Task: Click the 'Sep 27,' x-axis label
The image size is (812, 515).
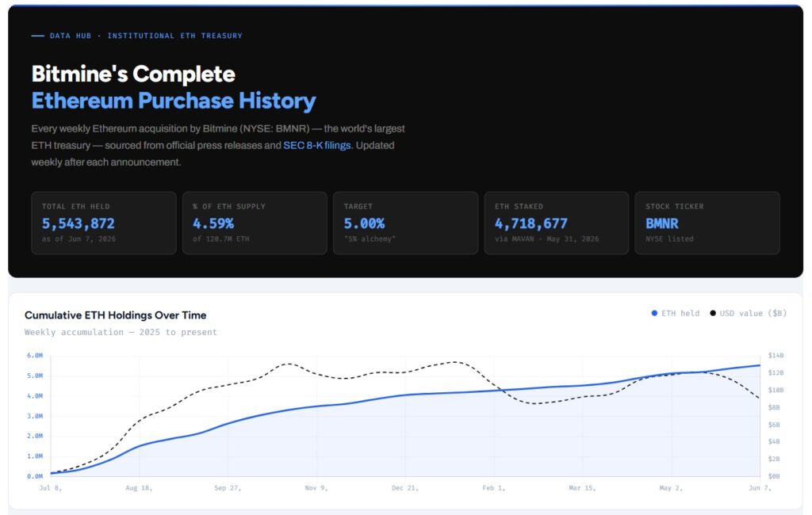Action: [228, 488]
